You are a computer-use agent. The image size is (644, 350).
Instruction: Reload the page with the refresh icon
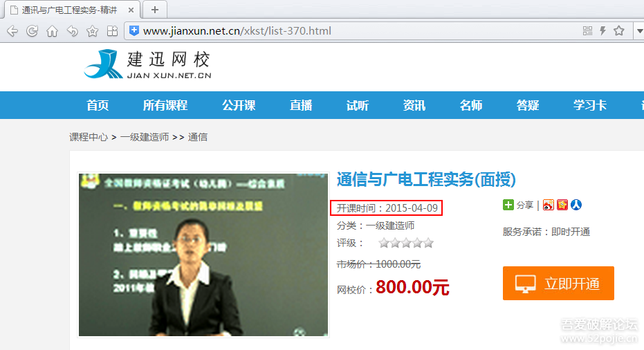(32, 31)
